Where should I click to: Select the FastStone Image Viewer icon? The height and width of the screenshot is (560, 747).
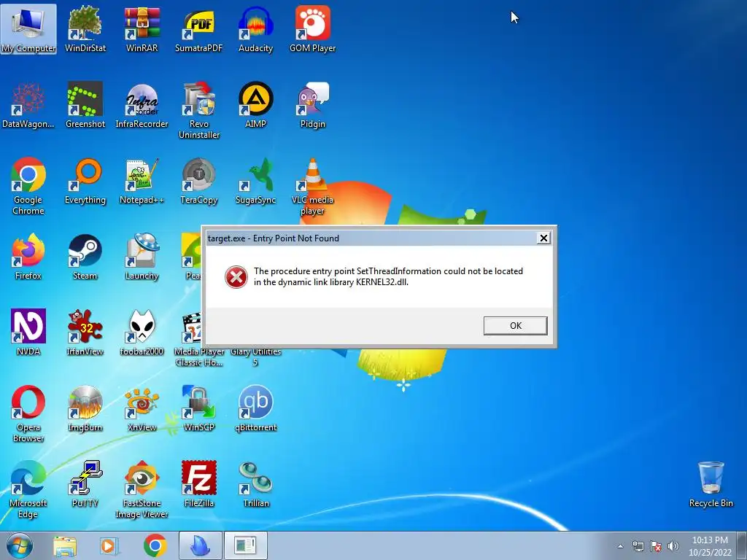[x=142, y=489]
